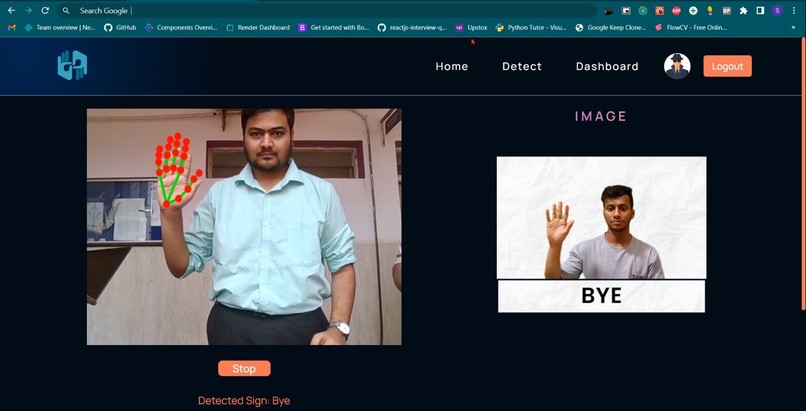Click the hands logo of the site

72,65
